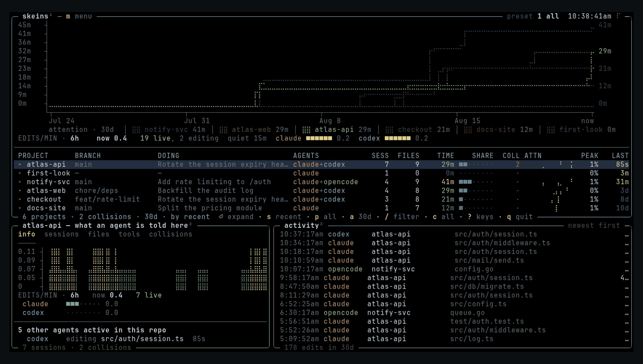Switch to the sessions tab
The width and height of the screenshot is (643, 364).
[x=61, y=234]
